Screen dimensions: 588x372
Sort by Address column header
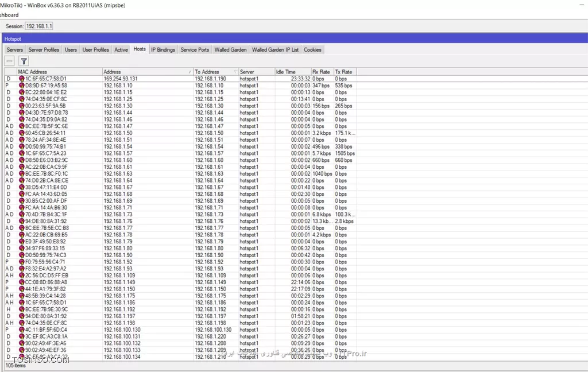point(148,72)
